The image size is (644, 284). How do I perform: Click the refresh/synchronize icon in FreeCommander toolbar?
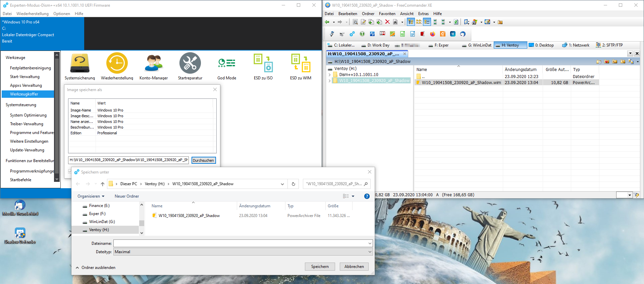[x=456, y=22]
